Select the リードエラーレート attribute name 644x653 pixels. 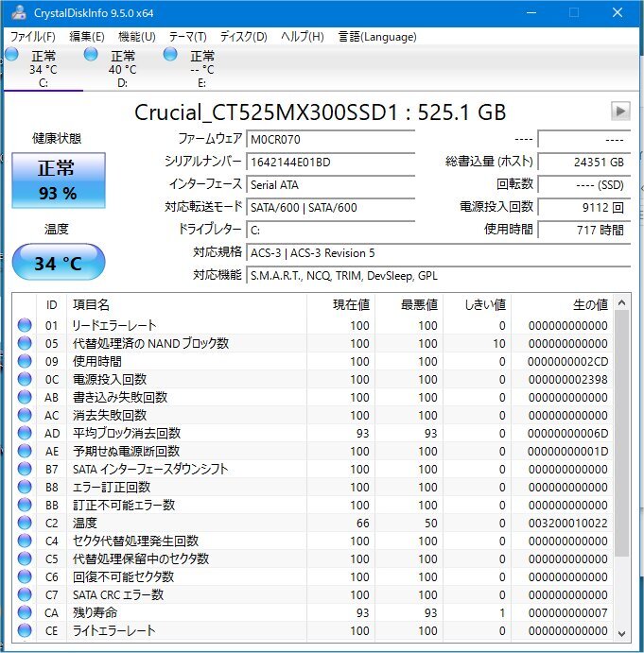[114, 325]
